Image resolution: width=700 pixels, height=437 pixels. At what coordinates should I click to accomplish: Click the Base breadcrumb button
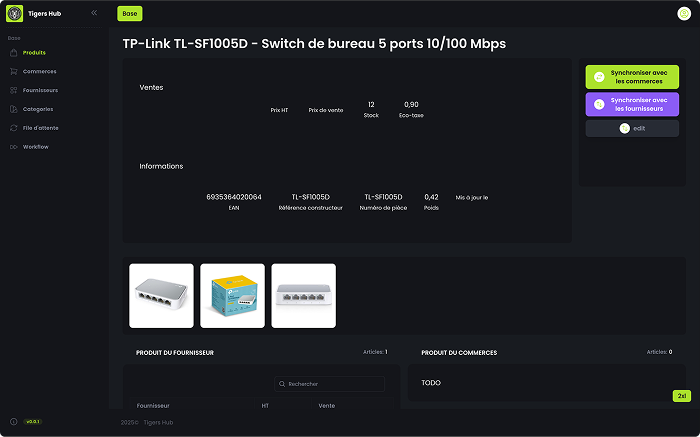tap(130, 13)
